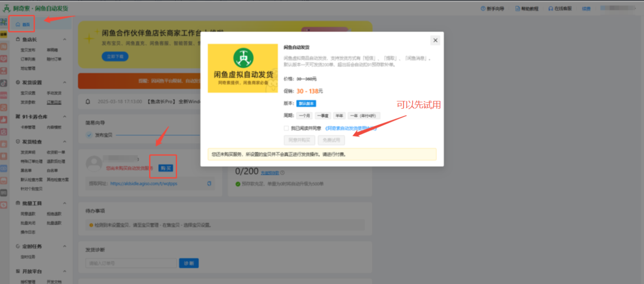The height and width of the screenshot is (284, 644).
Task: Click the green 阿奇索 logo in the dialog
Action: (243, 58)
